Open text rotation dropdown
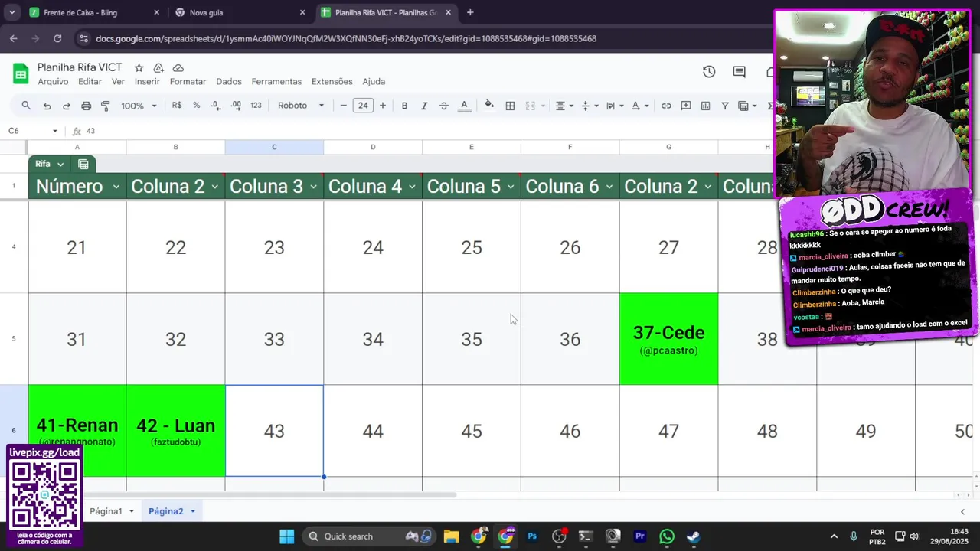 pyautogui.click(x=640, y=106)
